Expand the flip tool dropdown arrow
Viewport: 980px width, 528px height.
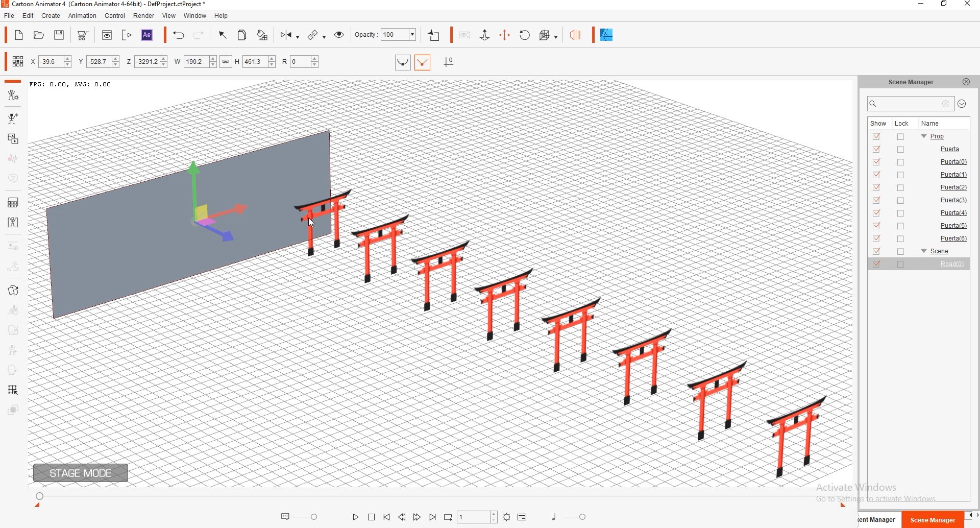click(x=298, y=37)
